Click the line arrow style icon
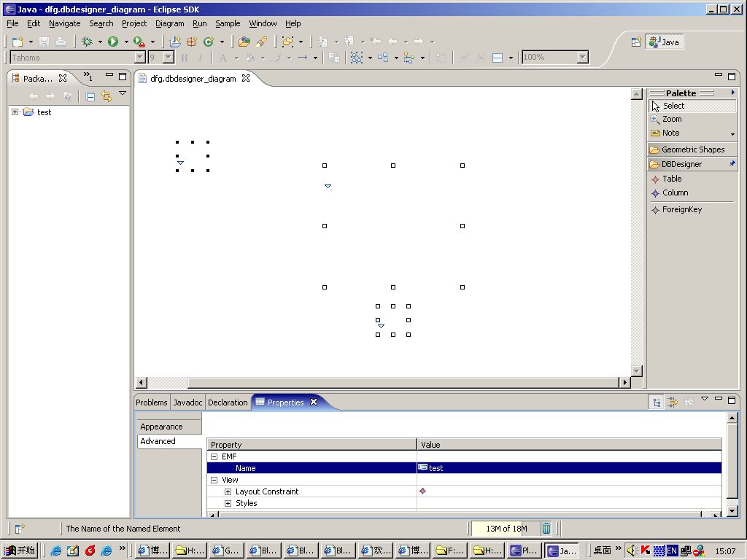Viewport: 747px width, 560px height. 303,58
